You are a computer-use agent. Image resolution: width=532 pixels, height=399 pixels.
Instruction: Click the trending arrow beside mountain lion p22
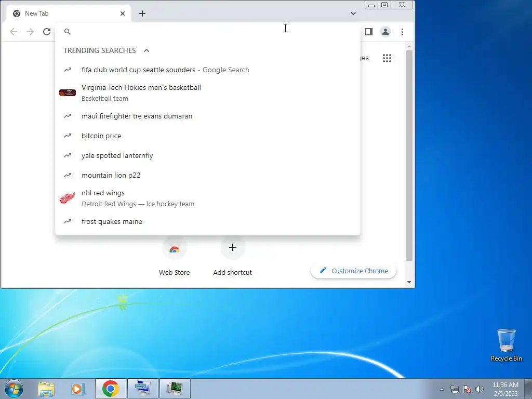click(x=68, y=175)
